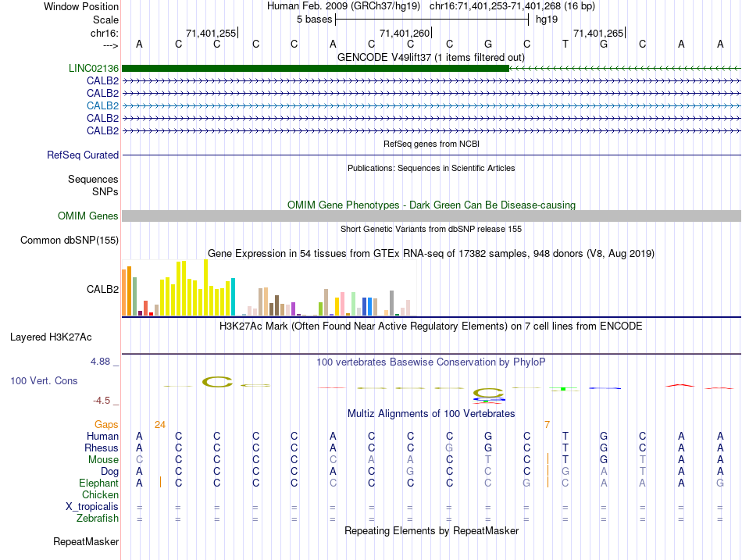Click the orange gap count 24
Screen dimensions: 742x560
click(x=160, y=425)
